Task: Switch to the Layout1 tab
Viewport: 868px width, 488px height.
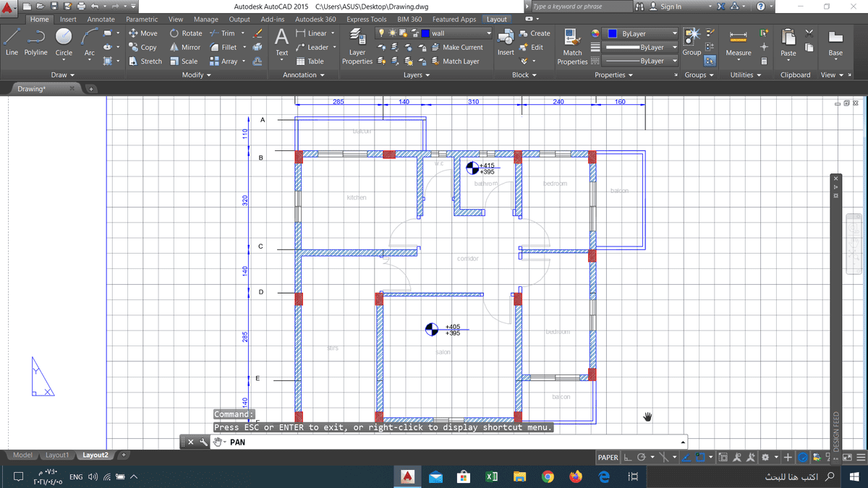Action: click(57, 455)
